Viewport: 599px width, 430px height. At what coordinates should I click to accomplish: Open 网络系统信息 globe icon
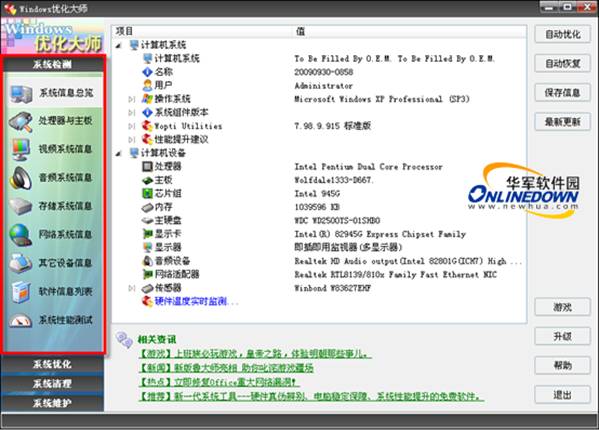21,235
